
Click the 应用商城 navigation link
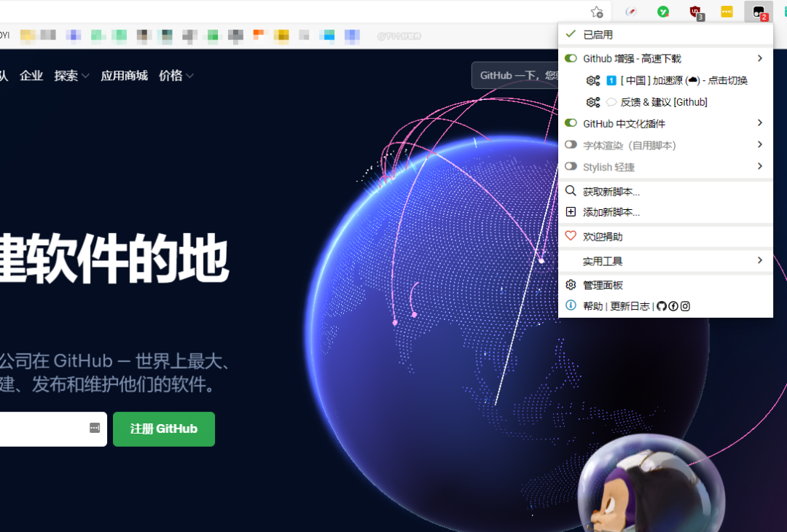click(x=124, y=76)
